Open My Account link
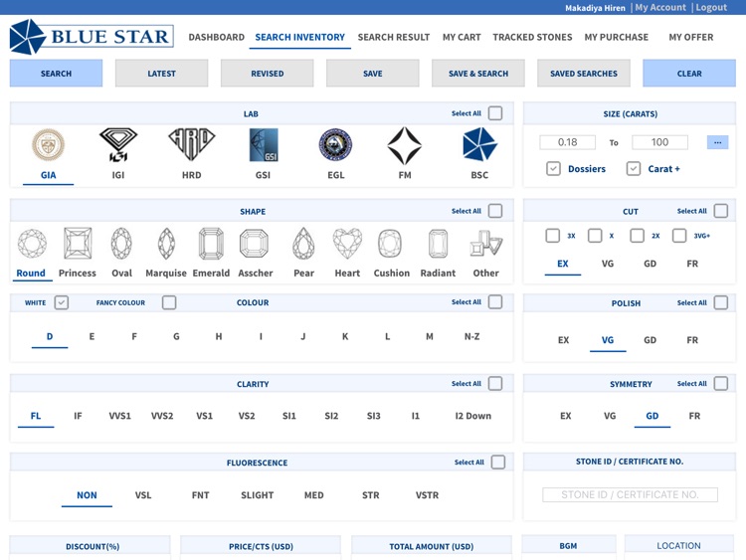 (660, 8)
